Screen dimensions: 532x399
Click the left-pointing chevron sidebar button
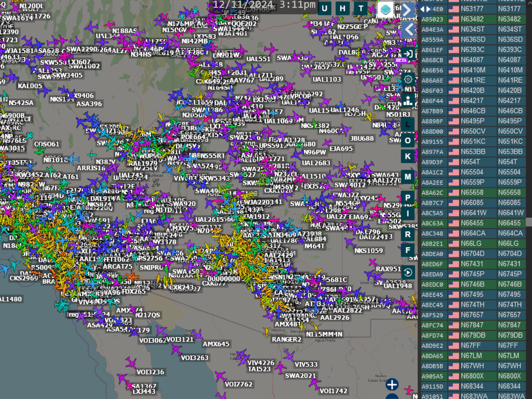(409, 30)
